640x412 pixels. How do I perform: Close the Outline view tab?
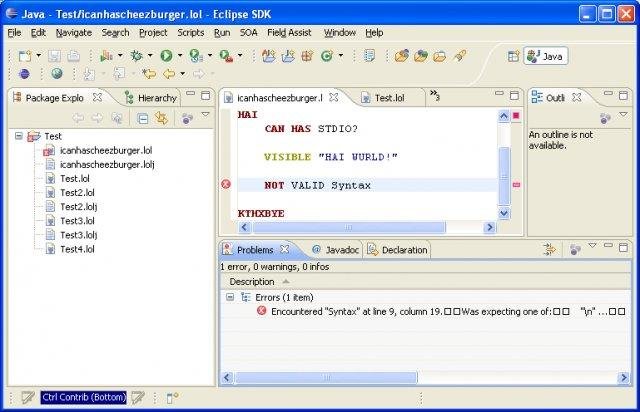pyautogui.click(x=576, y=97)
